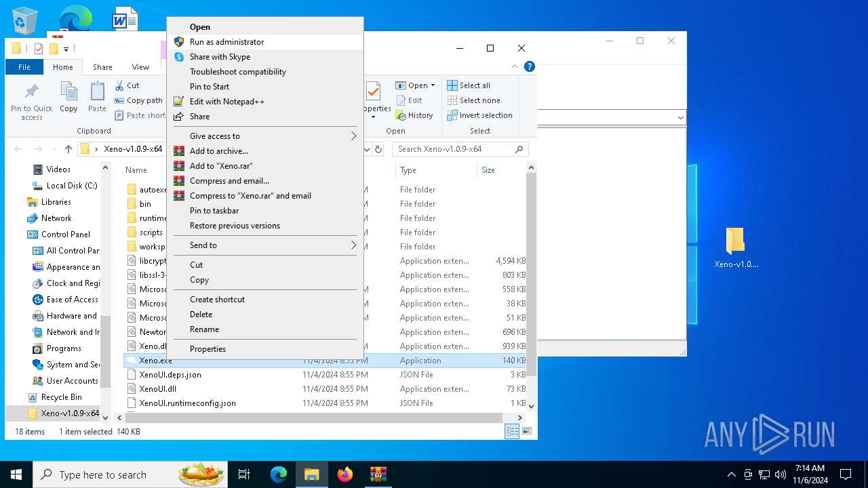868x488 pixels.
Task: Open the Xeno-v1.0 folder on the desktop
Action: [x=736, y=248]
